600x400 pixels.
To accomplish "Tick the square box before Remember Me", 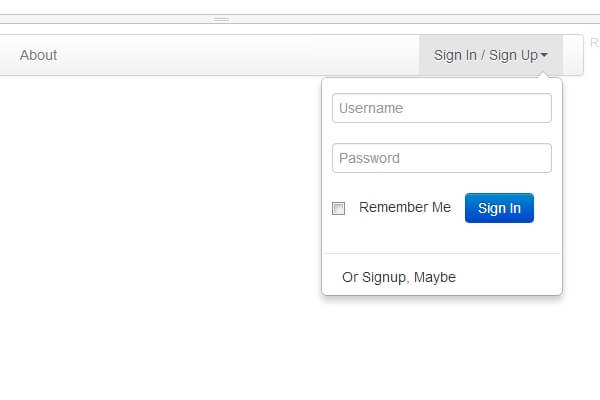I will (x=338, y=208).
